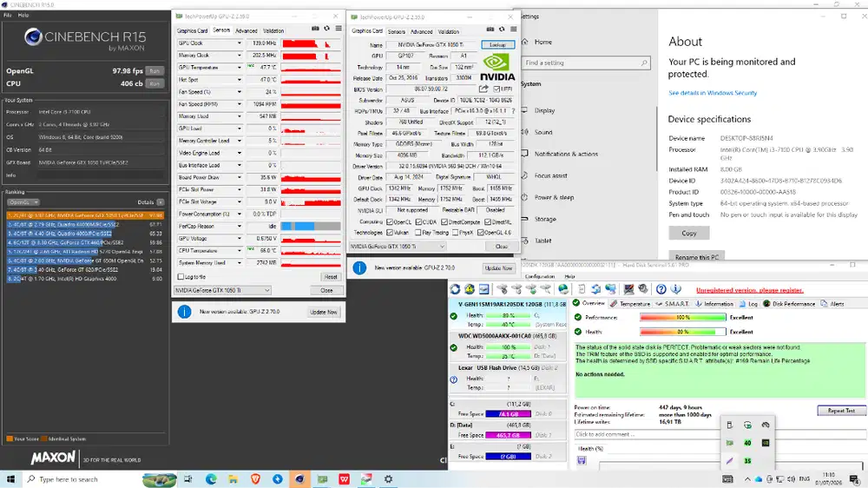The image size is (868, 488).
Task: Click refresh icon in GPU-Z Sensors window
Action: 326,29
